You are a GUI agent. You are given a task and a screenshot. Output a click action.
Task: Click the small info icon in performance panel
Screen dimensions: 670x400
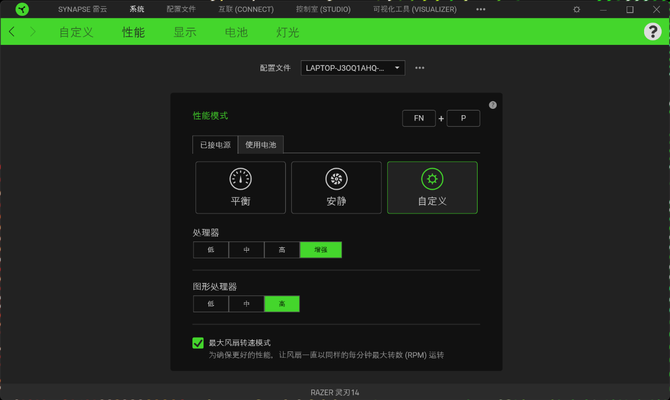coord(493,105)
